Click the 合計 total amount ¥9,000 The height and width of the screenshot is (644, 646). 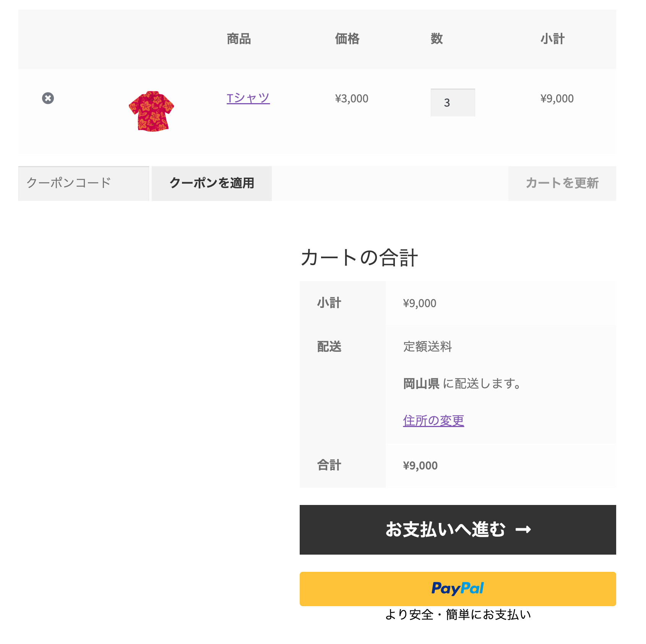pos(420,466)
